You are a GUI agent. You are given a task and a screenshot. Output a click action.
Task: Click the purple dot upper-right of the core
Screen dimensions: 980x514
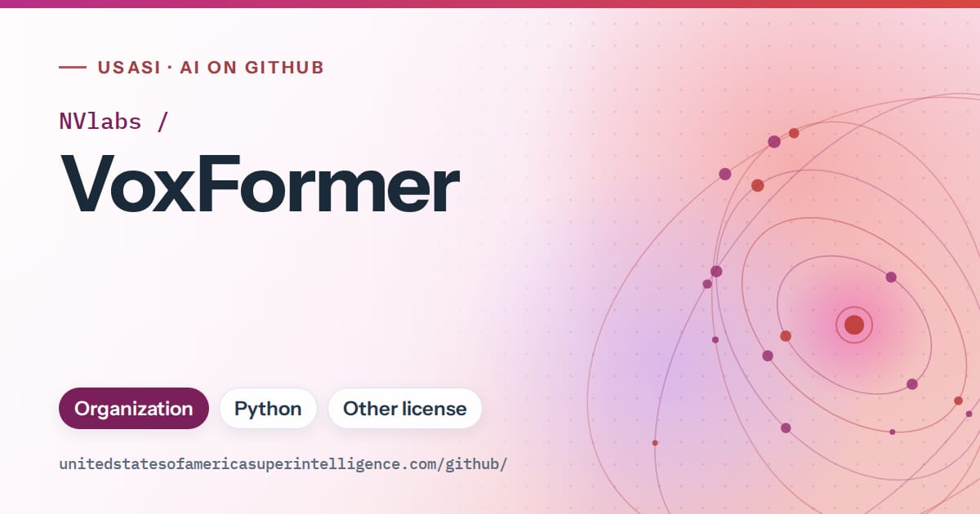pos(891,277)
